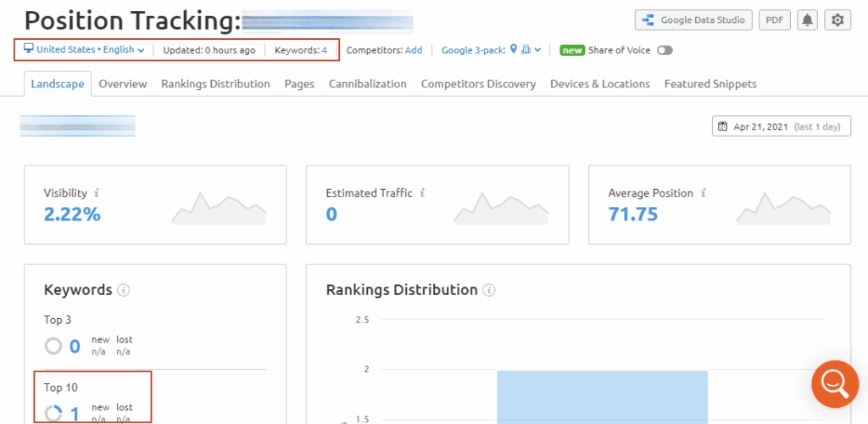The image size is (868, 424).
Task: Click the Estimated Traffic info icon
Action: [x=422, y=193]
